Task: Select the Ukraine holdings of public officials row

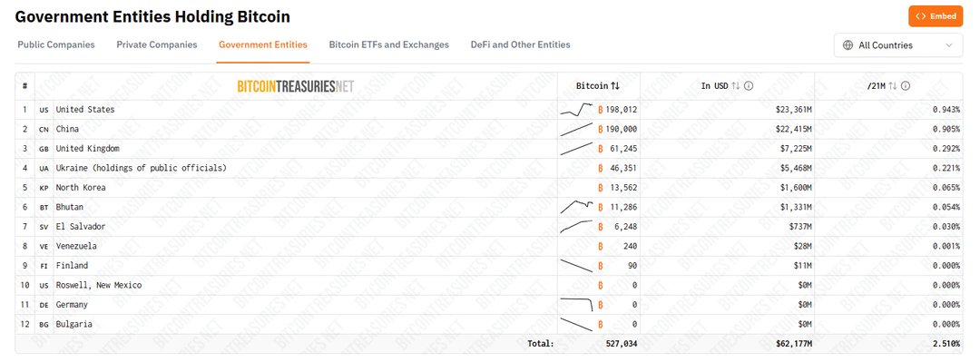Action: click(489, 168)
